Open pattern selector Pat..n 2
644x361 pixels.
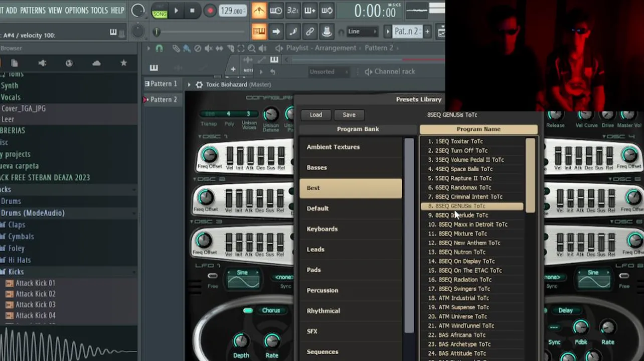pos(407,32)
